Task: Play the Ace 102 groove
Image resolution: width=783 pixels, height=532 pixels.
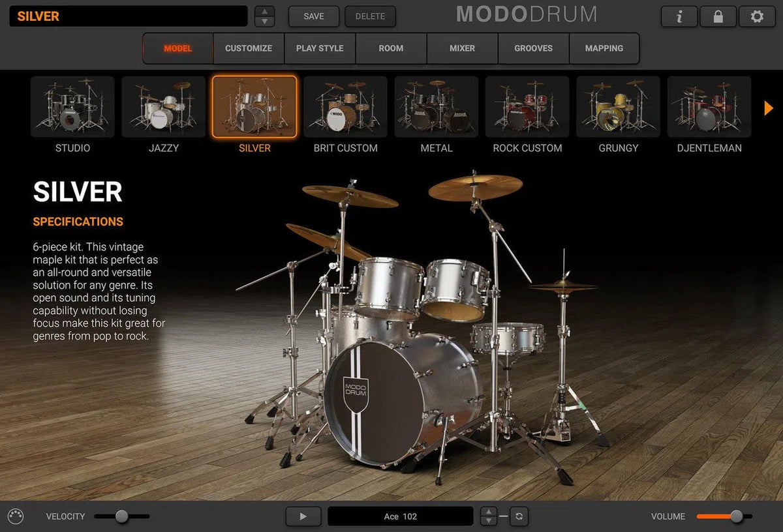Action: [x=302, y=516]
